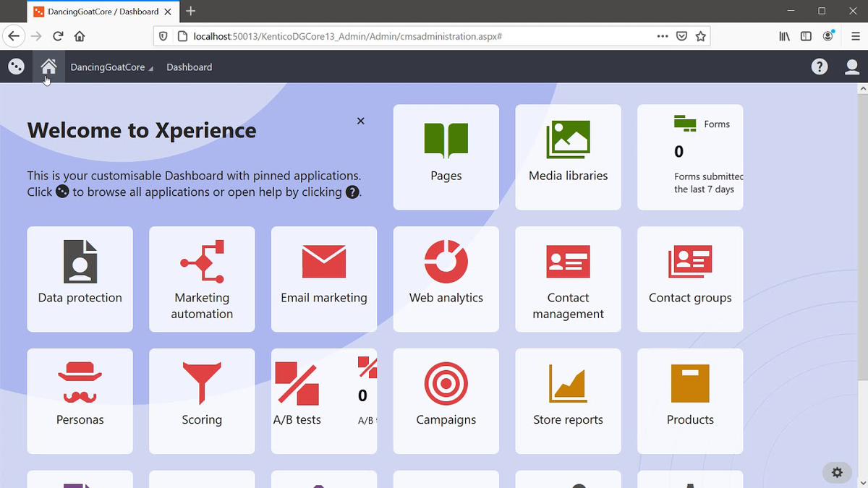
Task: Open the Products application
Action: tap(689, 401)
